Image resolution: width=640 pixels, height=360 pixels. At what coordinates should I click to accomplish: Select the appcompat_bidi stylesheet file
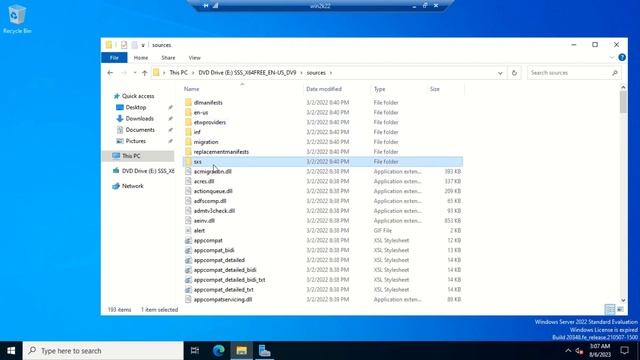pyautogui.click(x=214, y=250)
